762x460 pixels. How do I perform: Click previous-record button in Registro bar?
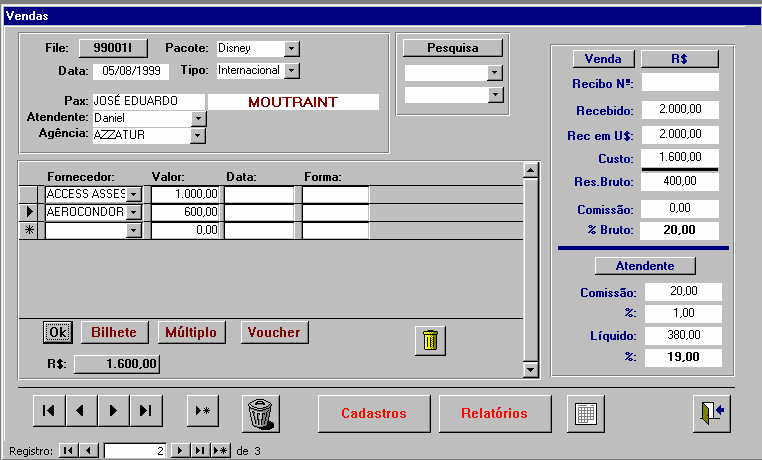[88, 451]
